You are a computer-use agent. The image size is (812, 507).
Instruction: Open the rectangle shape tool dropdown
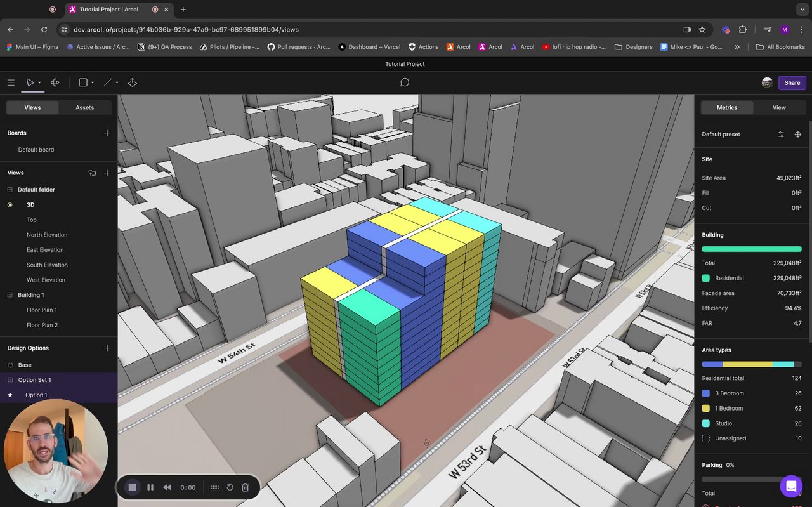93,83
